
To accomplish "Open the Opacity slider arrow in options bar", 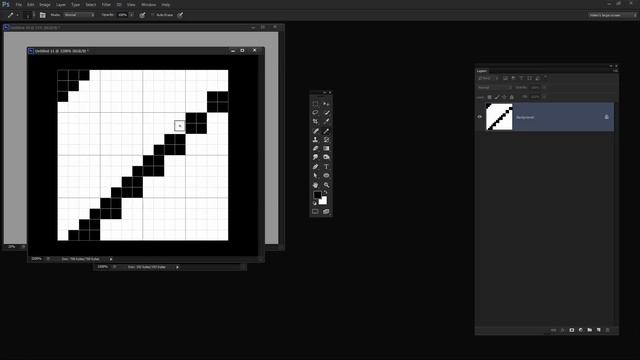I will 131,15.
